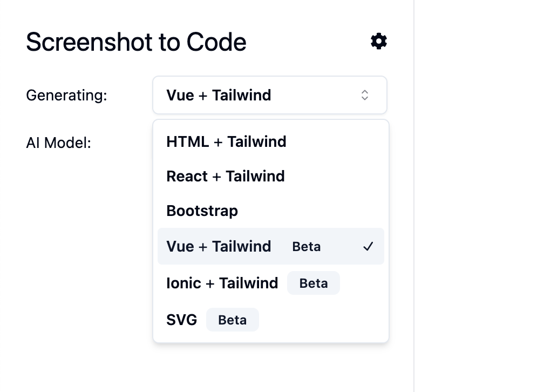Click the Beta badge next to Ionic
Image resolution: width=544 pixels, height=392 pixels.
[x=313, y=283]
